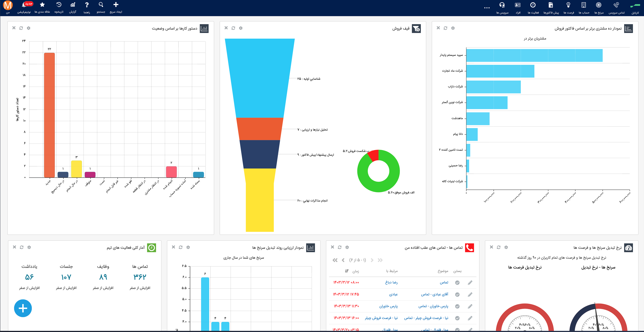Refresh the sales funnel widget

[x=233, y=28]
